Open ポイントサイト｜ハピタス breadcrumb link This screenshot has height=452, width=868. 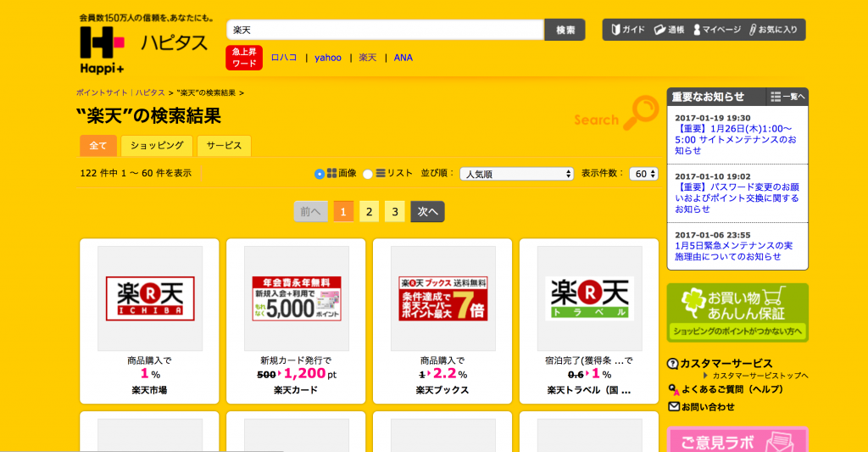point(120,92)
